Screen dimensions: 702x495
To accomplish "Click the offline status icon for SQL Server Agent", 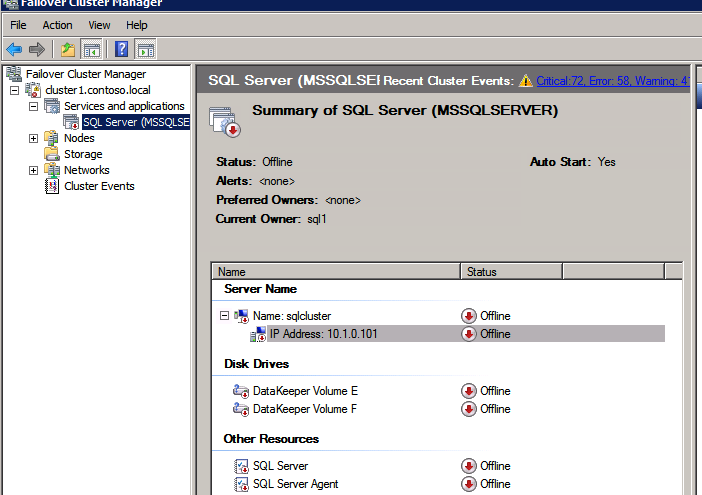I will coord(469,484).
